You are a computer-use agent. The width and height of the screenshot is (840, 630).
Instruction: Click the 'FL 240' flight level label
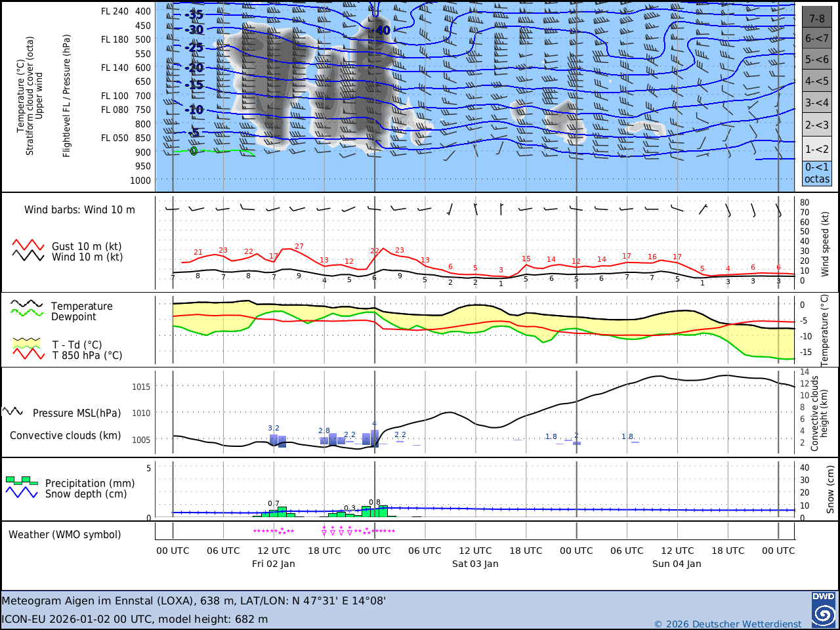pos(115,11)
